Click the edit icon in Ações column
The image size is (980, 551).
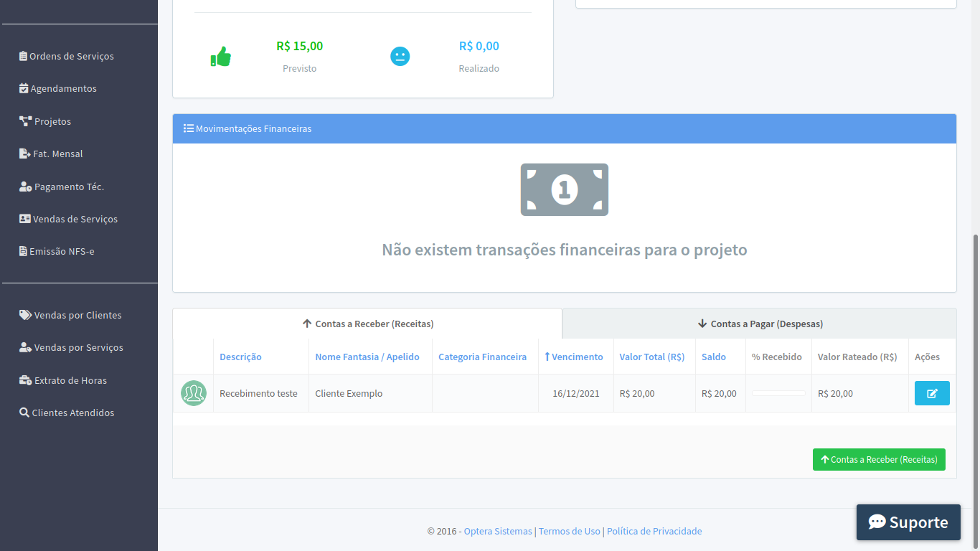(931, 393)
